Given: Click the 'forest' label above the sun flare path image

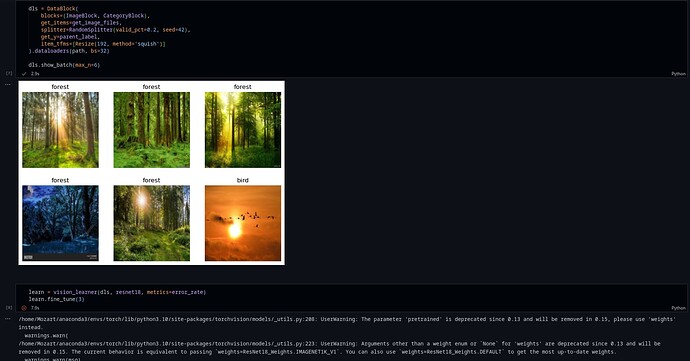Looking at the screenshot, I should pos(151,180).
